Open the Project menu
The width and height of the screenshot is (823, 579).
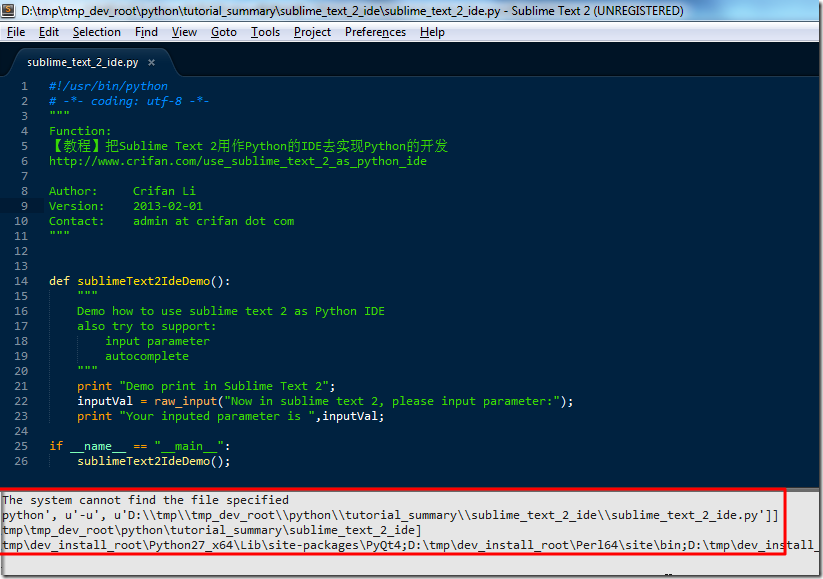pyautogui.click(x=312, y=32)
